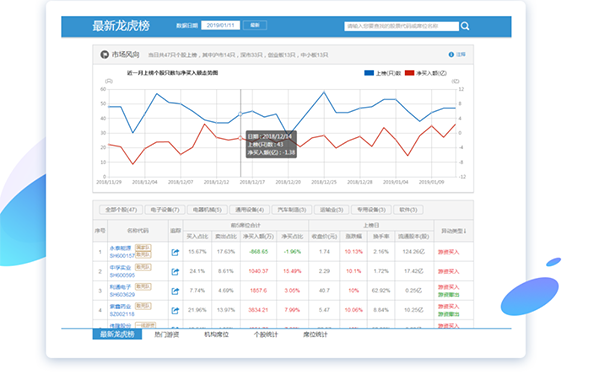This screenshot has height=376, width=600.
Task: Filter by 全部个股(47)
Action: (121, 210)
